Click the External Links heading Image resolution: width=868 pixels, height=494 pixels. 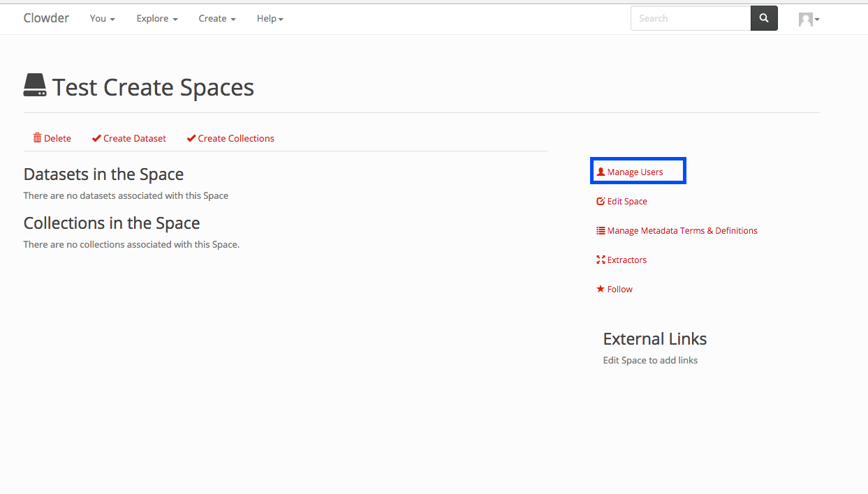click(654, 339)
